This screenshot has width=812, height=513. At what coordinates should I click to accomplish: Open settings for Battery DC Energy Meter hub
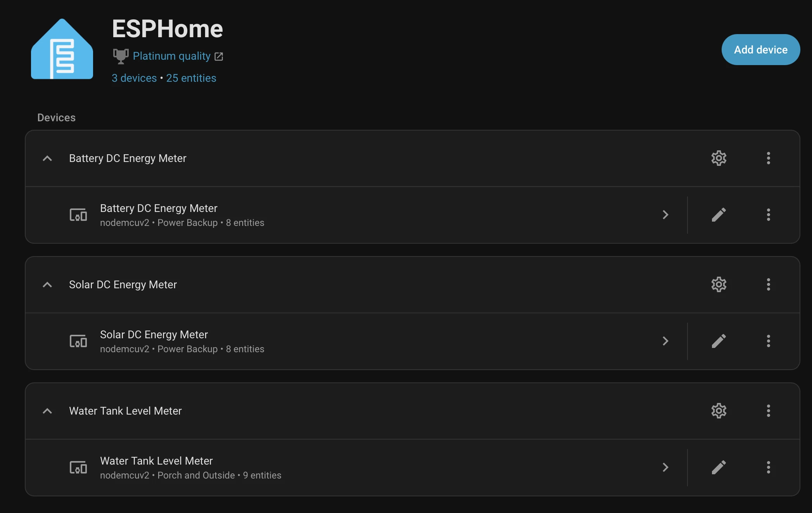[x=719, y=158]
